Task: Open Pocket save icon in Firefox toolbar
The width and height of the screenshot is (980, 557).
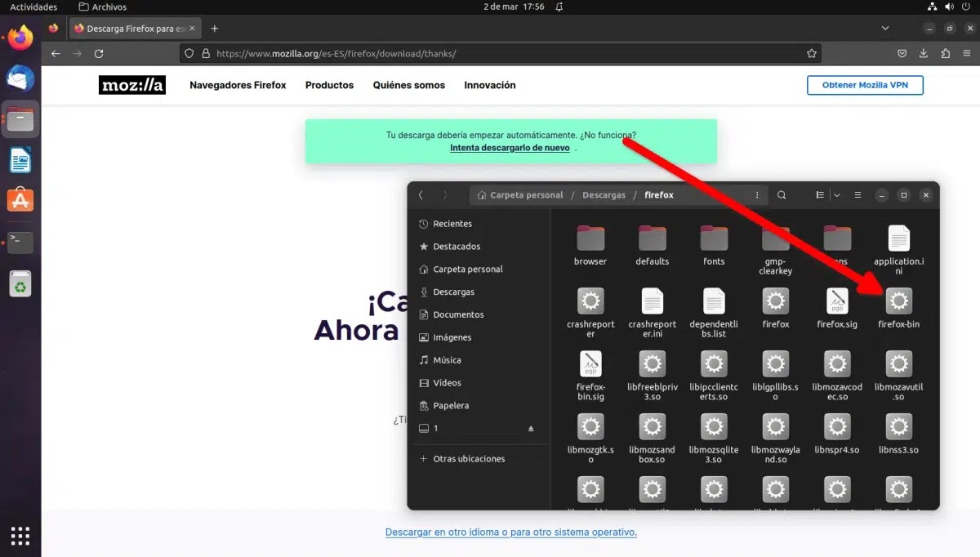Action: tap(902, 53)
